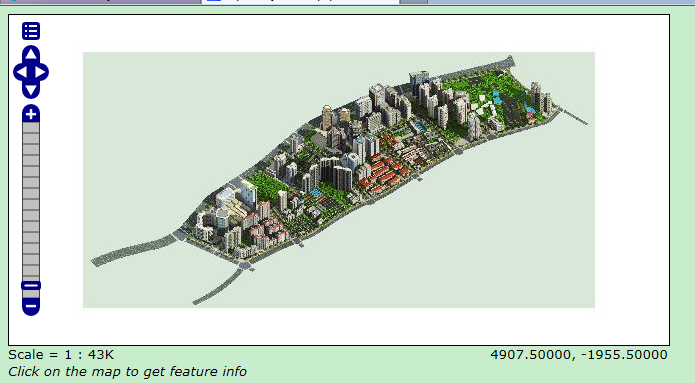The height and width of the screenshot is (383, 695).
Task: Pan the map right with the arrow
Action: coord(41,72)
